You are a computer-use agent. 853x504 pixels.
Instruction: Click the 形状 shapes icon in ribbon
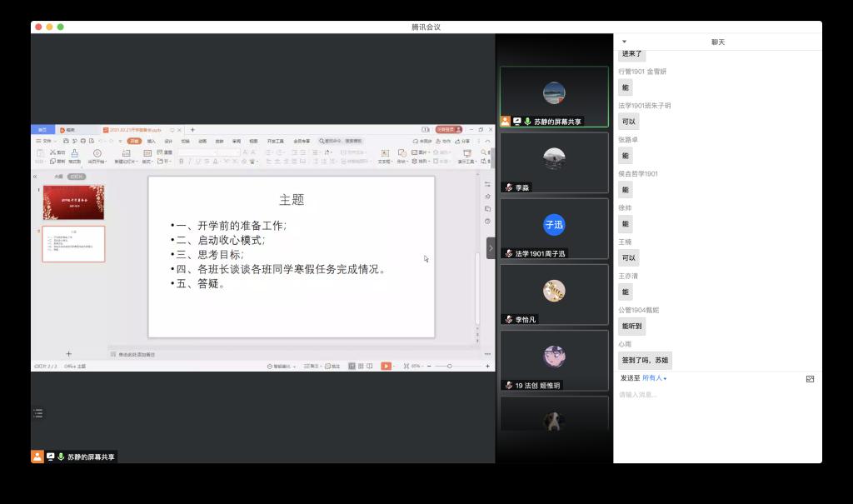click(x=402, y=153)
